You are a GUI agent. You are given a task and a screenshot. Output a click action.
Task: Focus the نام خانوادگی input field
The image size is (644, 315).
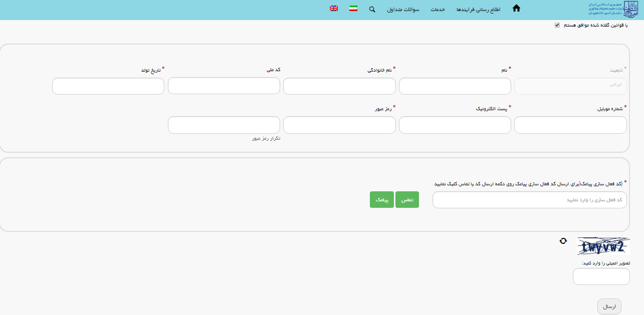(x=339, y=86)
